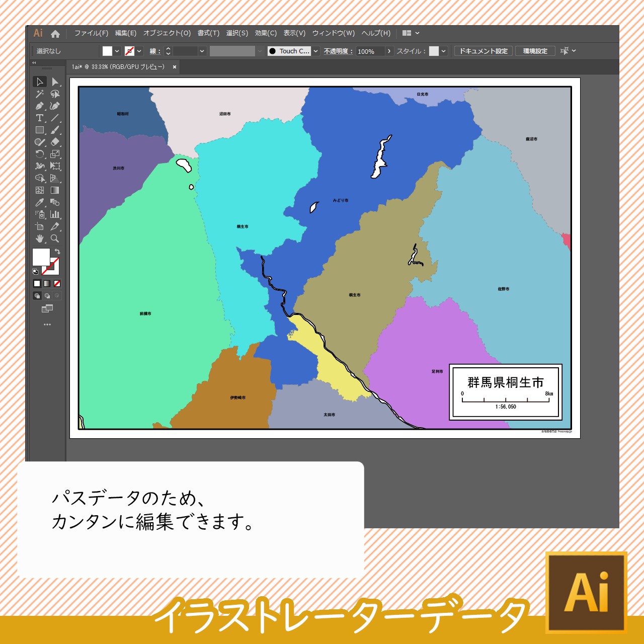
Task: Activate the Symbol Sprayer tool
Action: [40, 214]
